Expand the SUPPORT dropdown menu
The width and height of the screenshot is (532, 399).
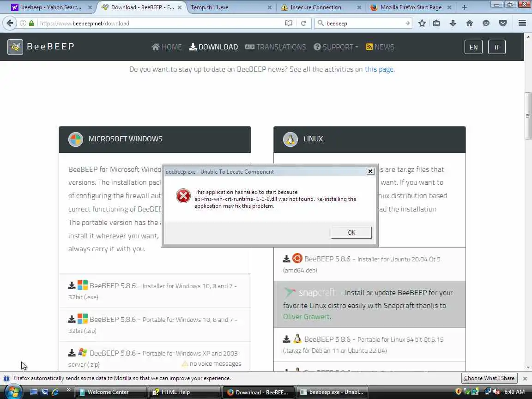point(336,47)
